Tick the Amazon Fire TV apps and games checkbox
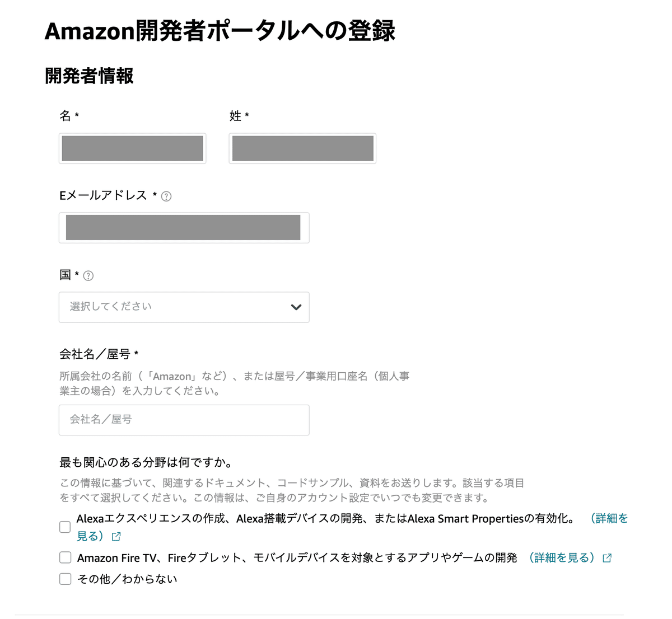Viewport: 672px width, 619px height. tap(65, 557)
